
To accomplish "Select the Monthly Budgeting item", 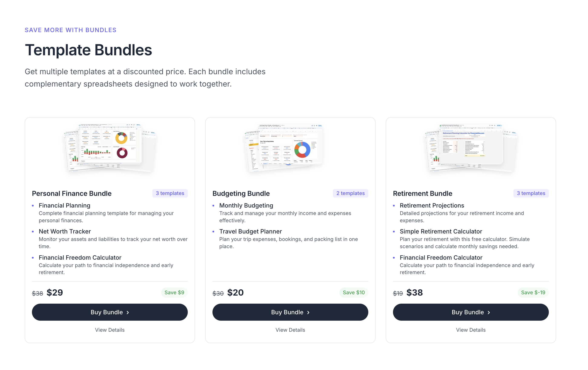I will click(246, 205).
